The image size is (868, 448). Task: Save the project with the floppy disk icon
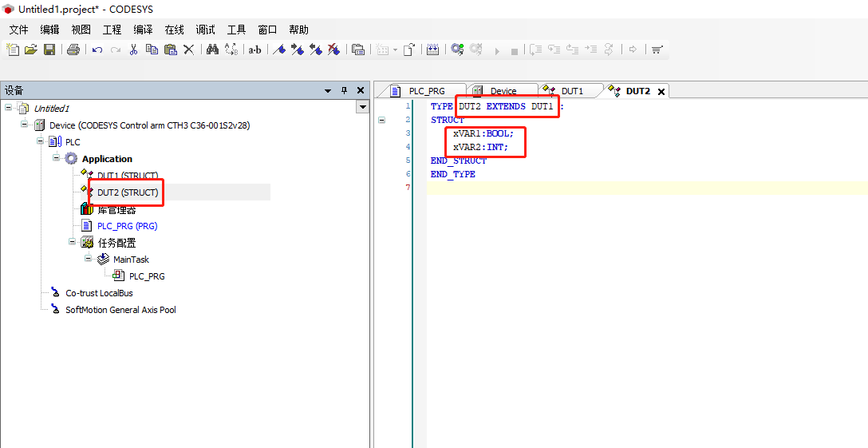[x=49, y=50]
